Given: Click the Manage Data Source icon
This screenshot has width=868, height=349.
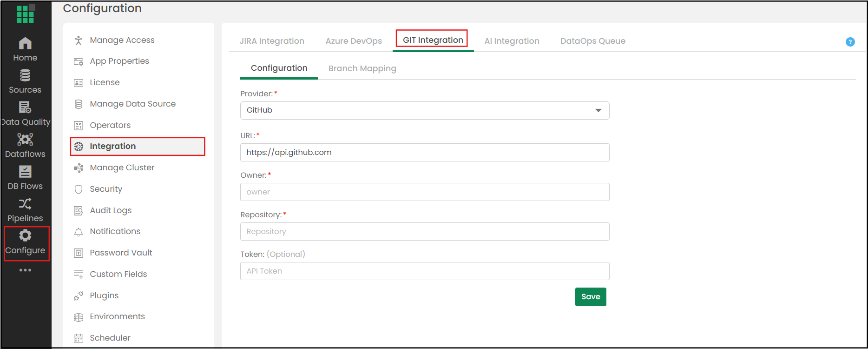Looking at the screenshot, I should coord(79,104).
